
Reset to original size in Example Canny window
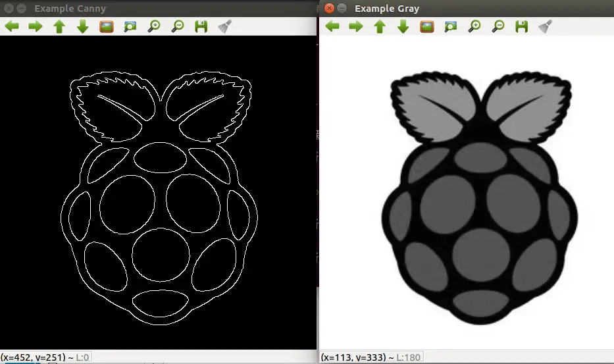click(x=107, y=26)
